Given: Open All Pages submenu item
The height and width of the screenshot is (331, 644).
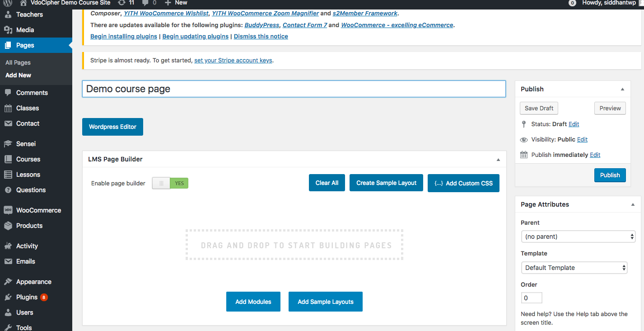Looking at the screenshot, I should (18, 63).
